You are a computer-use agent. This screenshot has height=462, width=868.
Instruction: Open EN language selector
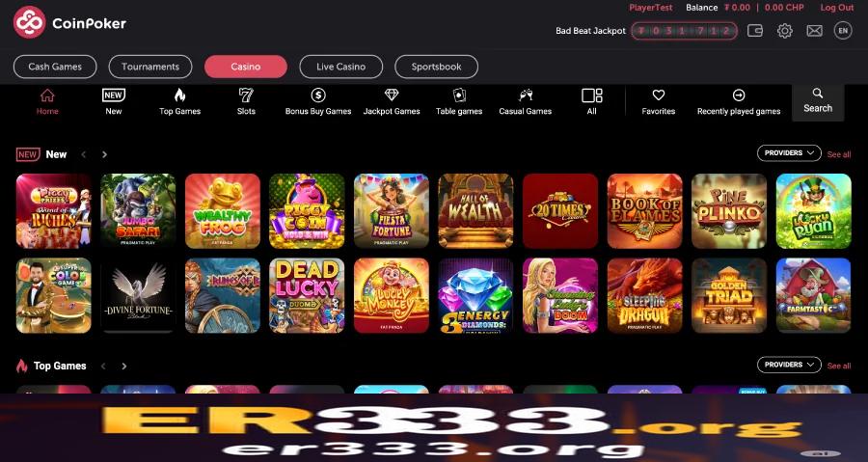(843, 31)
